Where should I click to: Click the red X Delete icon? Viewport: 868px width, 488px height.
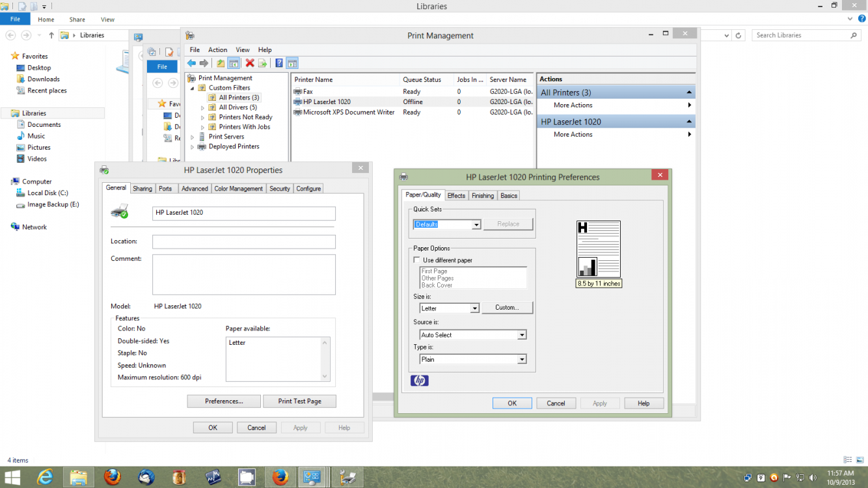click(249, 63)
